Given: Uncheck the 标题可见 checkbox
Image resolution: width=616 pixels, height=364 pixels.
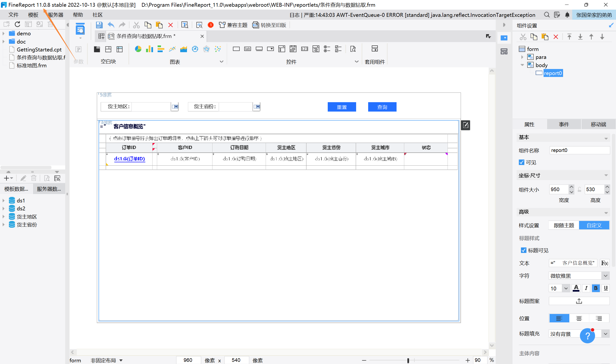Looking at the screenshot, I should [523, 250].
